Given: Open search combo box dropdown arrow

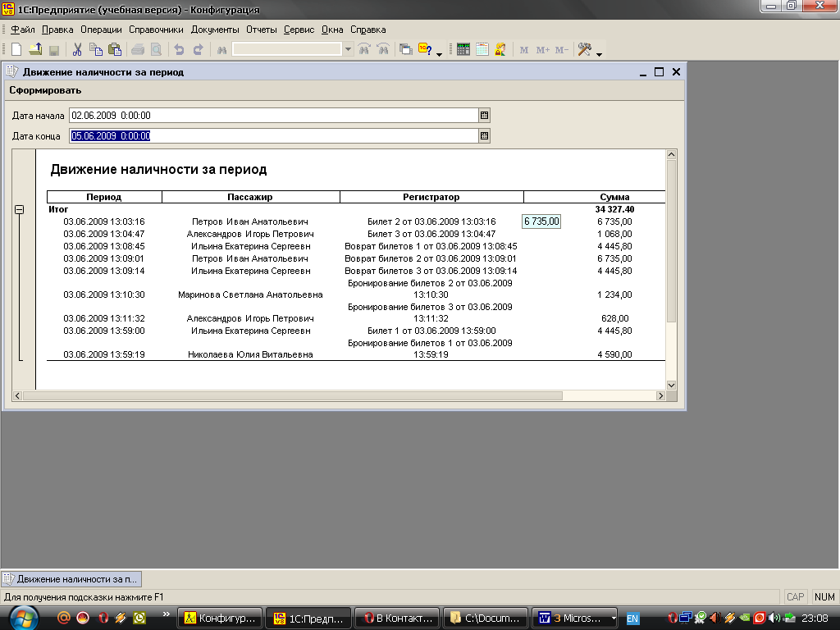Looking at the screenshot, I should coord(348,49).
